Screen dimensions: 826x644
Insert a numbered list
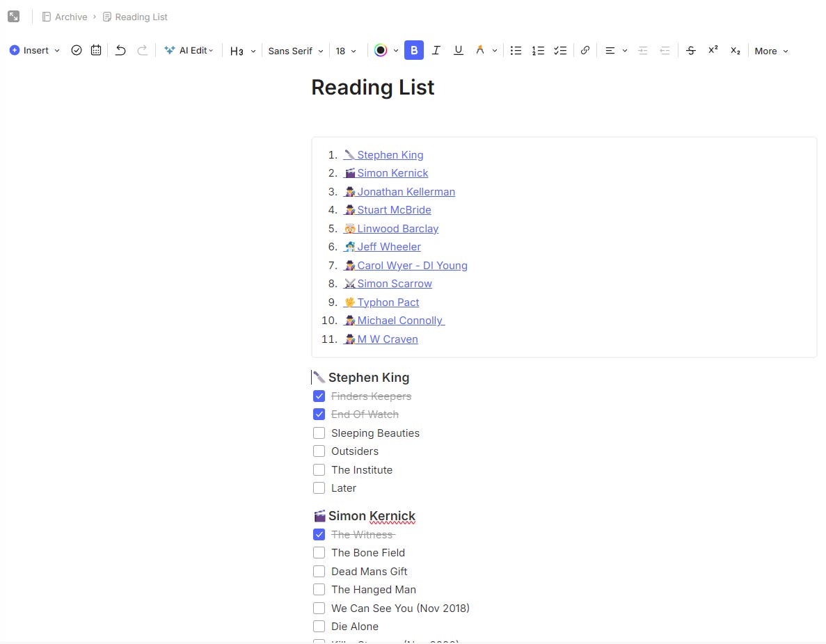click(x=538, y=51)
